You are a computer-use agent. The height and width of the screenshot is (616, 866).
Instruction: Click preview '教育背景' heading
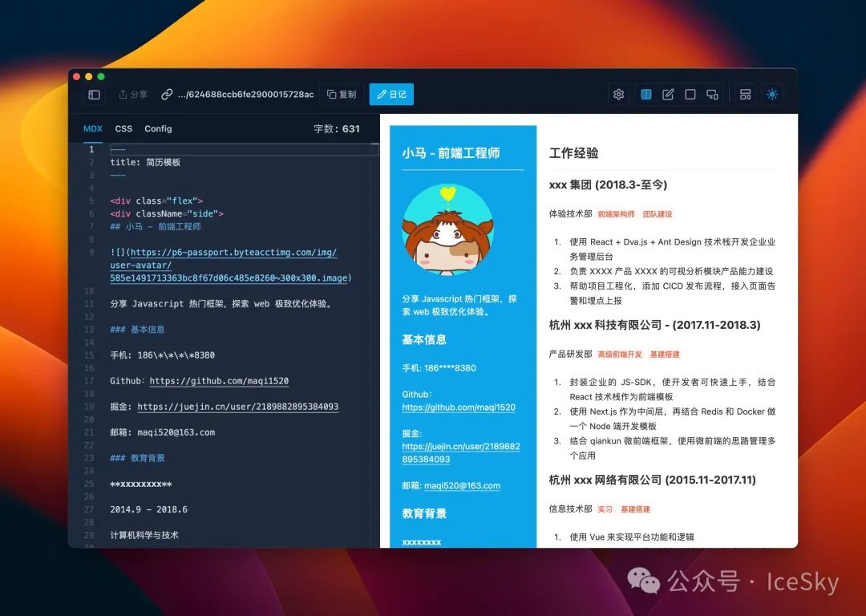tap(424, 513)
